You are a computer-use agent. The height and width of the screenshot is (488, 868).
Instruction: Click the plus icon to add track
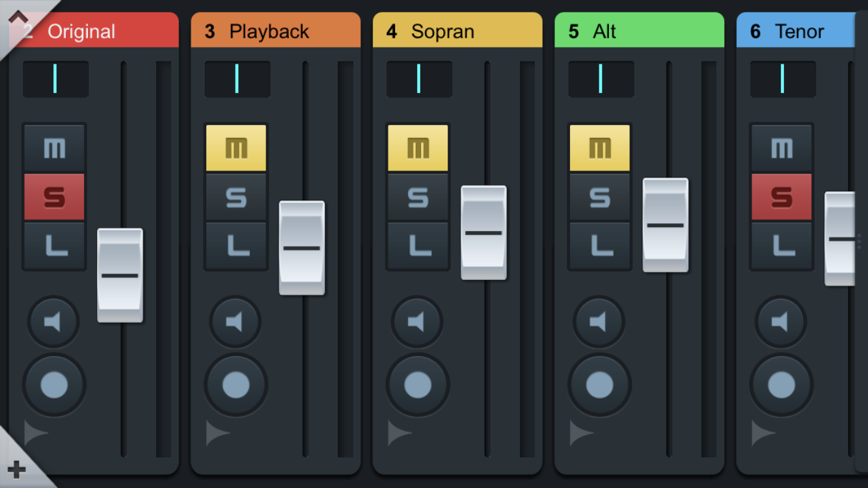[x=16, y=469]
